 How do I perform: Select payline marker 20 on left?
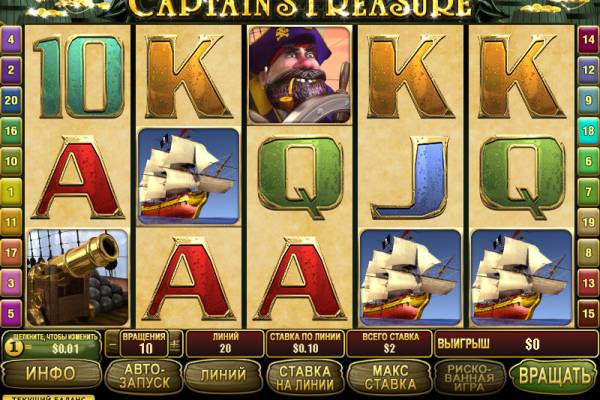point(11,100)
